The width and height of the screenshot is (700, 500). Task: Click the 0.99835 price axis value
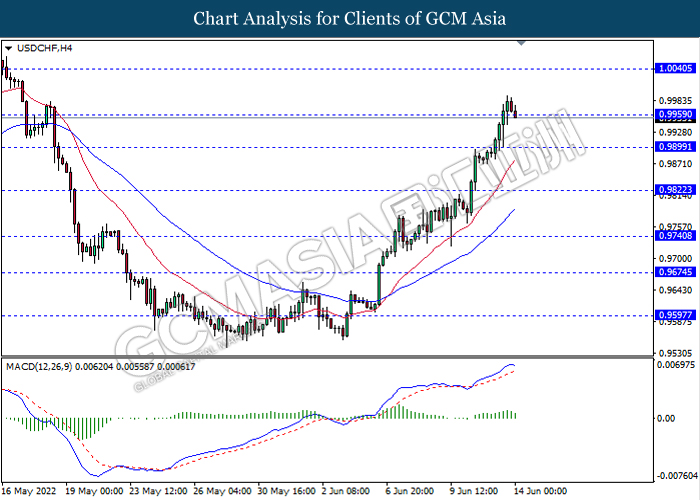(x=675, y=101)
